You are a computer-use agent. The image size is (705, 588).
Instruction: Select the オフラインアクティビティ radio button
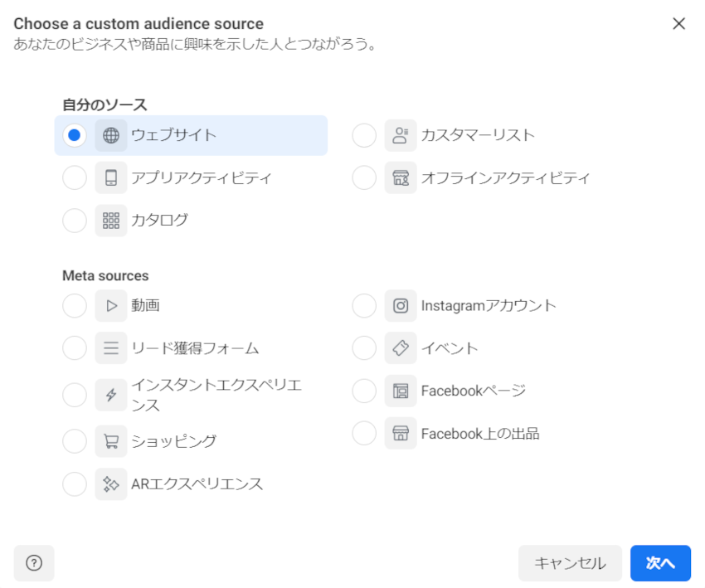[x=364, y=178]
